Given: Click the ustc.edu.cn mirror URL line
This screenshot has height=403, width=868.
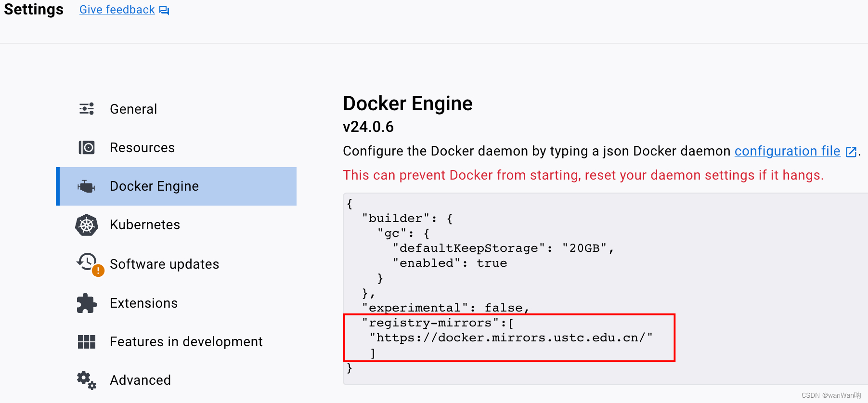Looking at the screenshot, I should (511, 338).
